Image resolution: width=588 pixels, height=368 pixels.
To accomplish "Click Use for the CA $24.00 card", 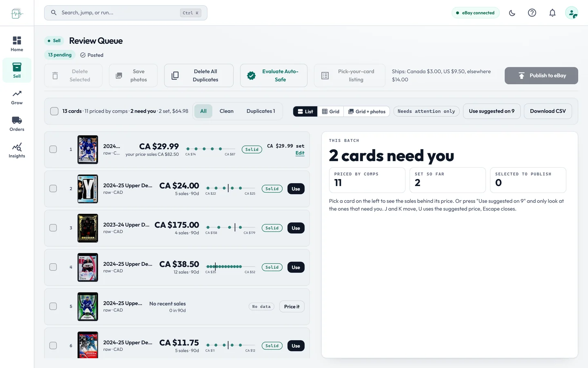I will (x=296, y=189).
